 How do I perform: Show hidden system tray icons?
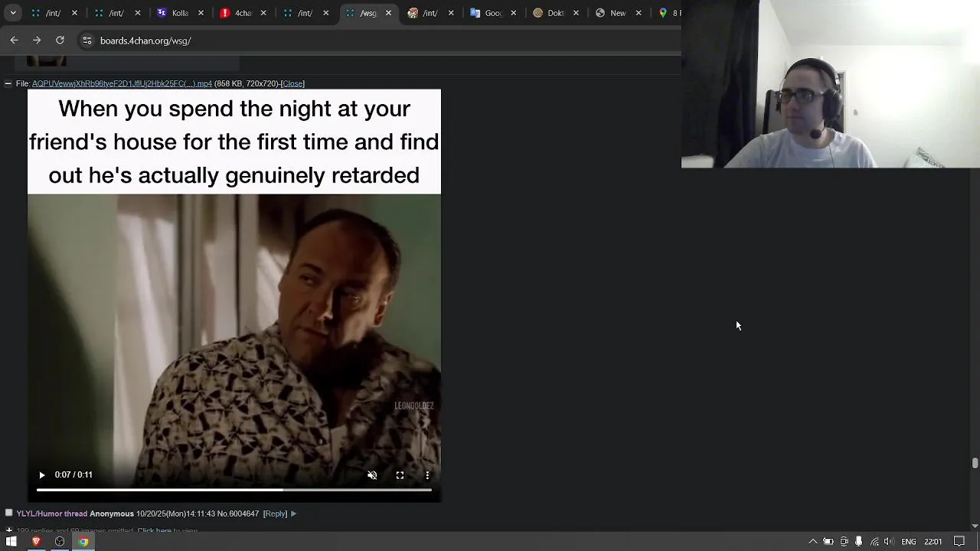(813, 542)
